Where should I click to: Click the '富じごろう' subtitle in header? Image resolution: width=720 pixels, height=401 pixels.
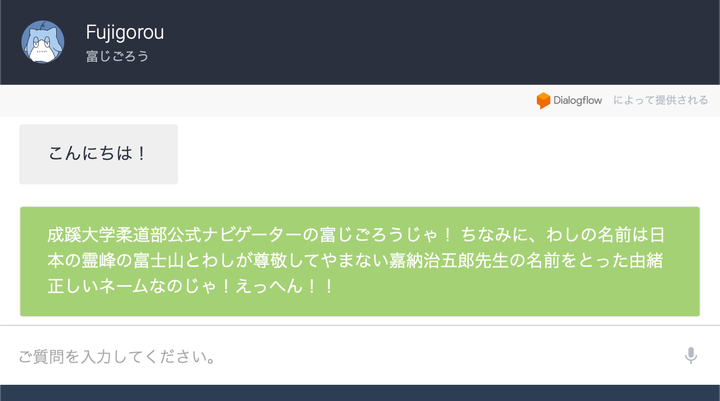[x=117, y=56]
